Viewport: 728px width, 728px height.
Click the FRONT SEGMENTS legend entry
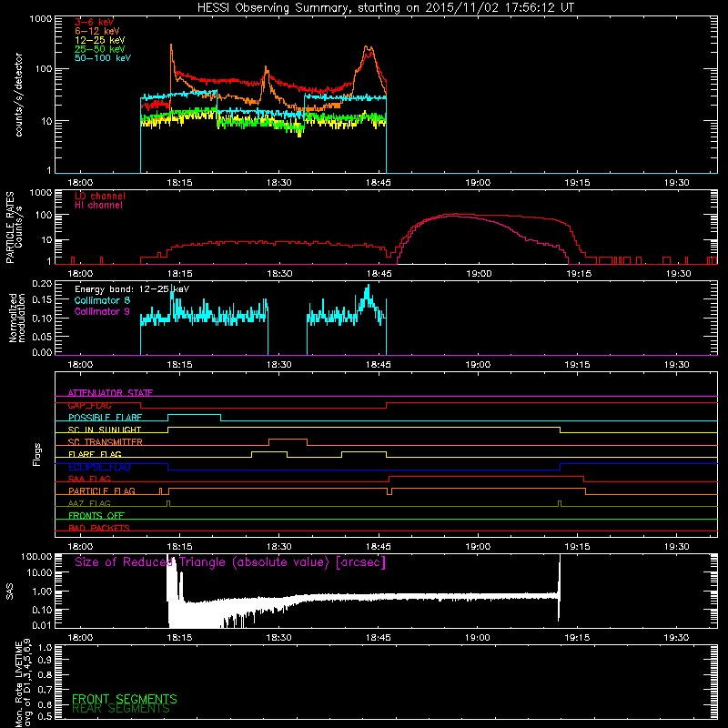[x=125, y=699]
